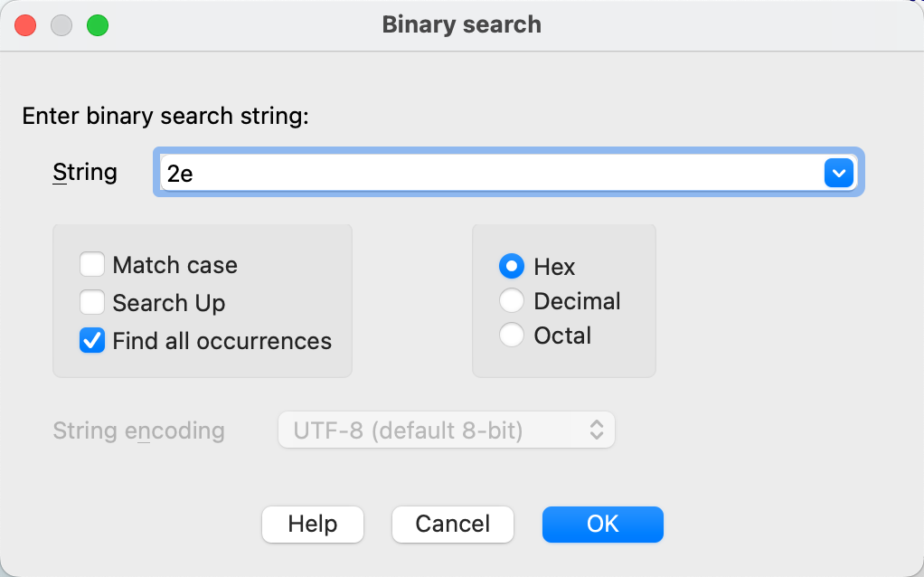Click the green zoom window button
The height and width of the screenshot is (577, 924).
coord(98,25)
